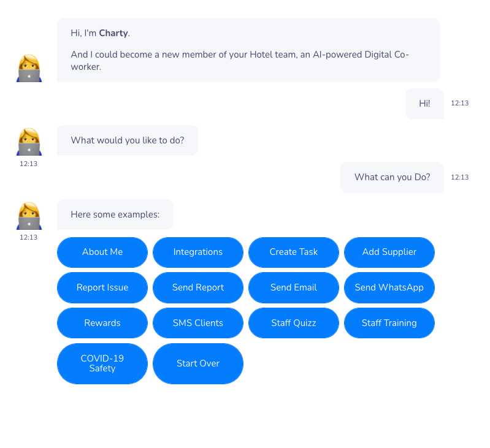Click 12:13 timestamp under the third avatar
490x448 pixels.
pyautogui.click(x=28, y=237)
